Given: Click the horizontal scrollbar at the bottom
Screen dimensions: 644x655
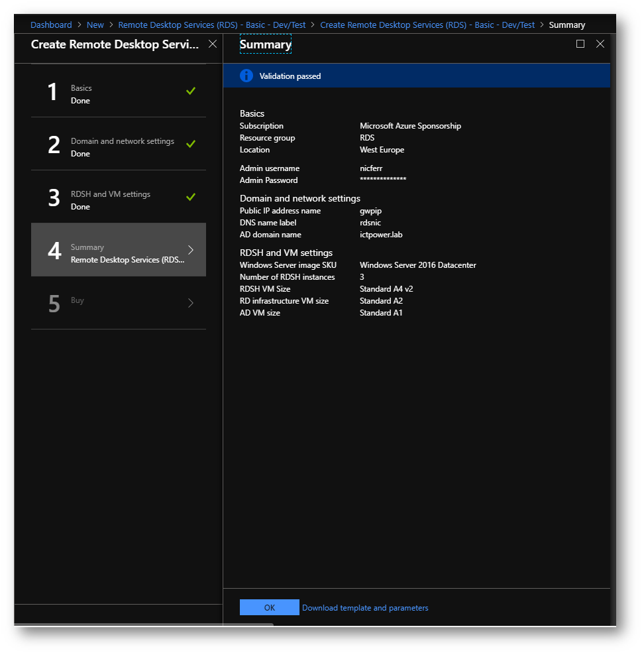Looking at the screenshot, I should coord(144,625).
